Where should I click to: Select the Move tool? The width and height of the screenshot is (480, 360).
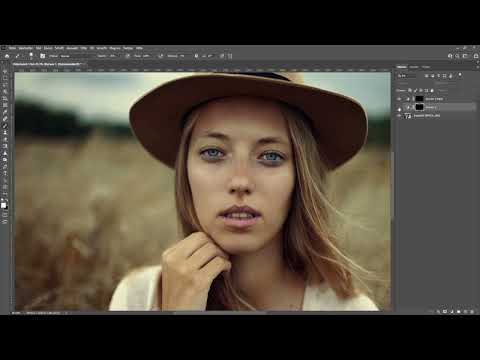click(x=5, y=71)
